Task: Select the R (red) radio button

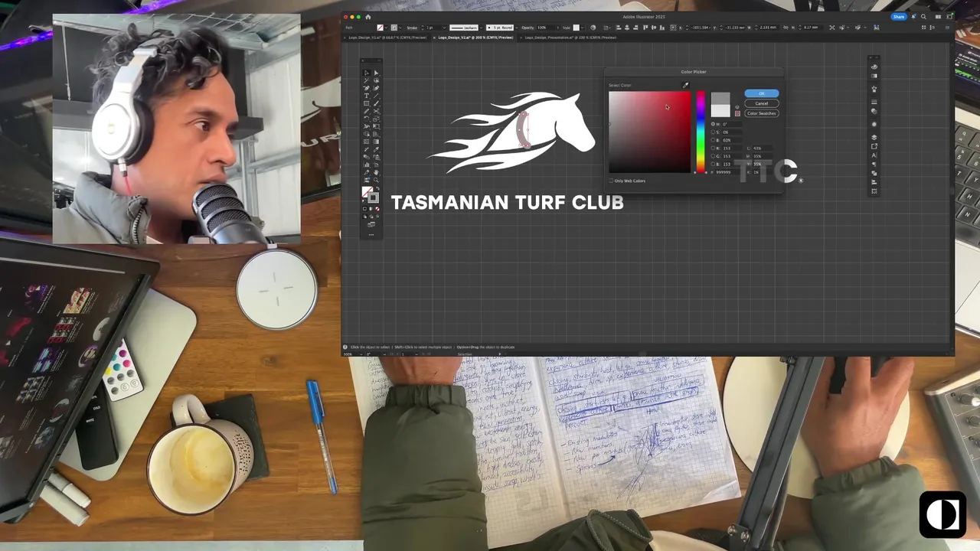Action: point(713,148)
